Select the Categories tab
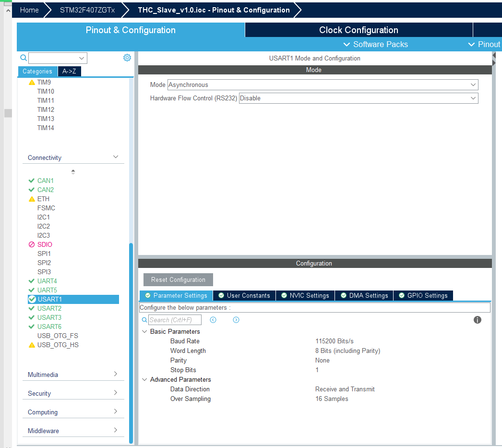Image resolution: width=502 pixels, height=448 pixels. (x=37, y=71)
